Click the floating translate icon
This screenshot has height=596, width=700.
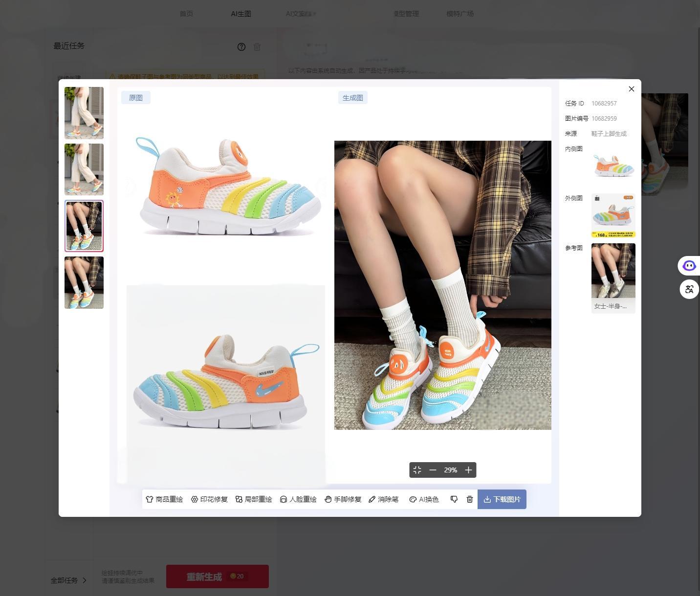pyautogui.click(x=689, y=289)
